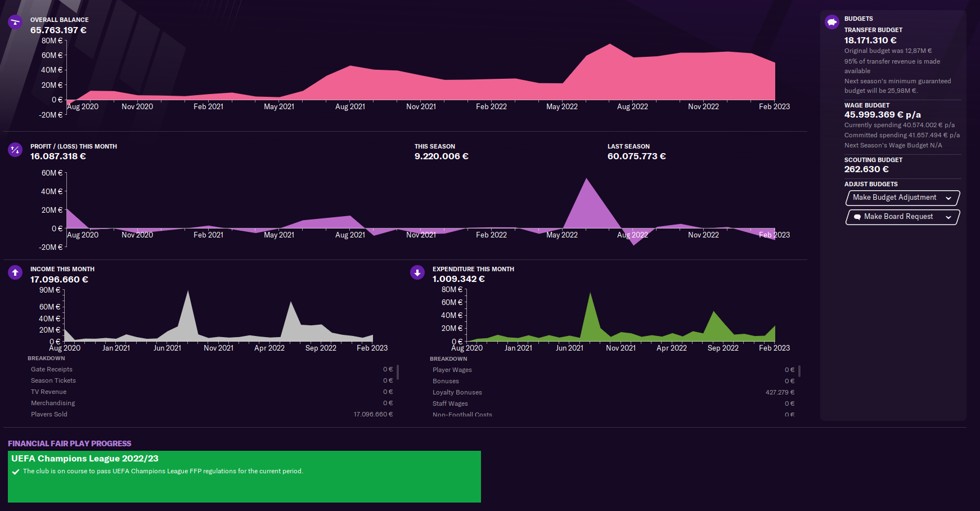
Task: Open the Make Budget Adjustment dropdown
Action: click(902, 198)
